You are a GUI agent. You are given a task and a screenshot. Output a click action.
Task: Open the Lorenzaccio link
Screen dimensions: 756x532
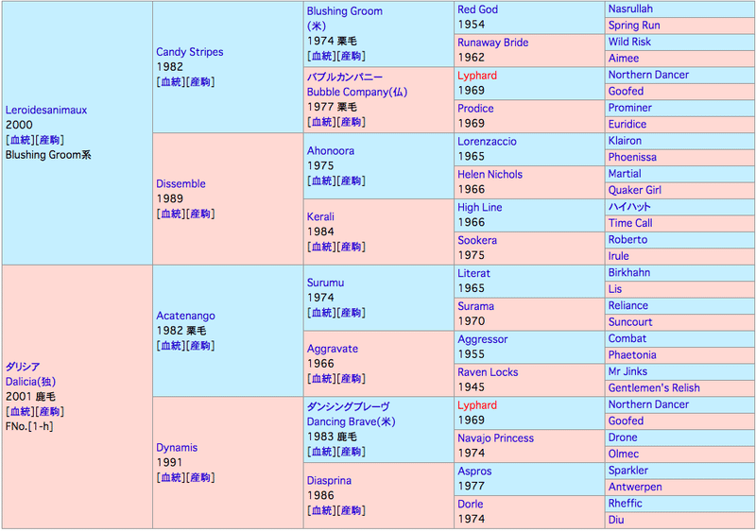tap(487, 142)
